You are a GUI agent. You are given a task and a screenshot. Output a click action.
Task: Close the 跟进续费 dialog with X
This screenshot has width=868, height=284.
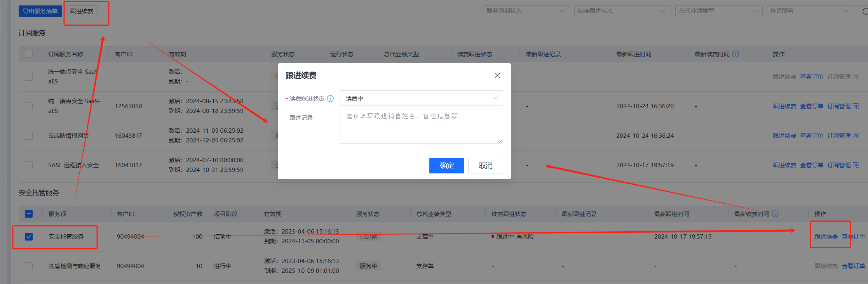click(497, 76)
